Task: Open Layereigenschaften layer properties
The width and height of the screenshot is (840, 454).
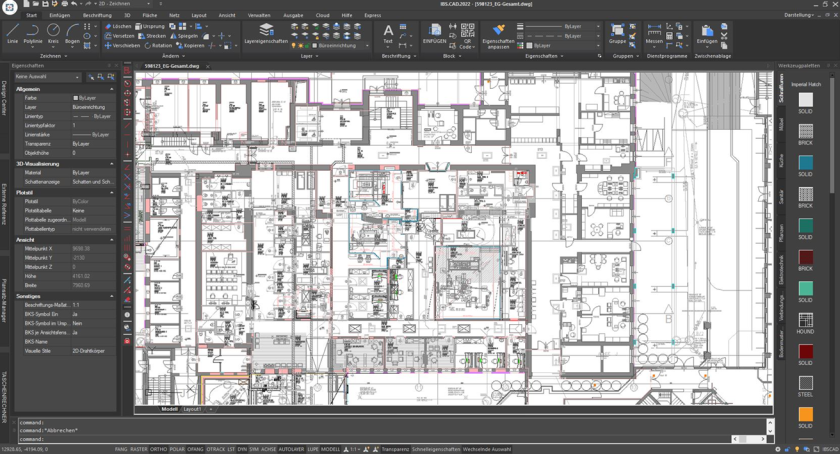Action: coord(266,34)
